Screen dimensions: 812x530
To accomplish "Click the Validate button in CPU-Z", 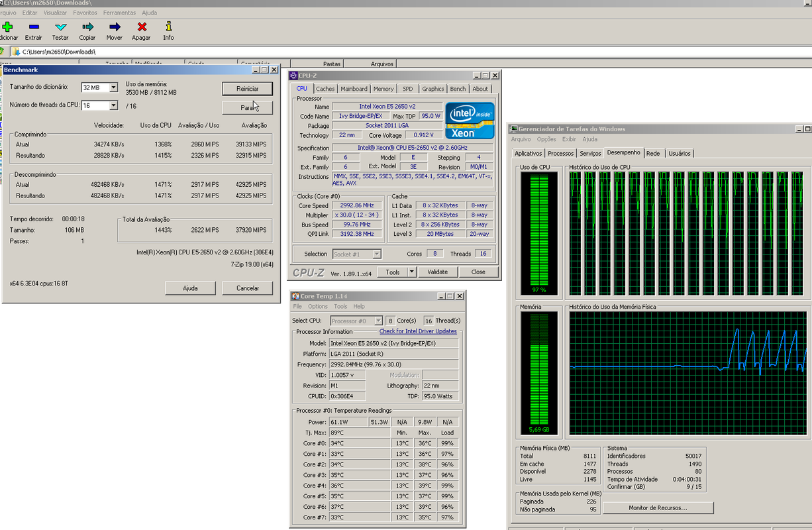I will click(437, 272).
